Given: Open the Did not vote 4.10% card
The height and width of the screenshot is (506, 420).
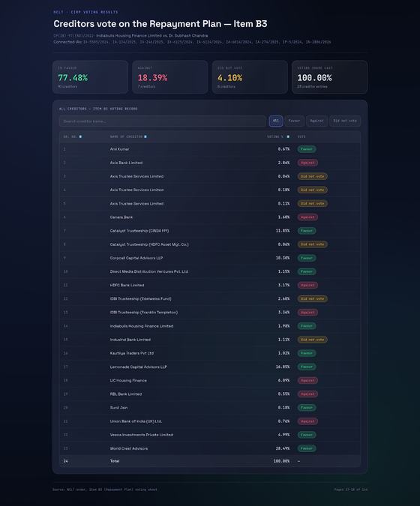Looking at the screenshot, I should point(250,76).
